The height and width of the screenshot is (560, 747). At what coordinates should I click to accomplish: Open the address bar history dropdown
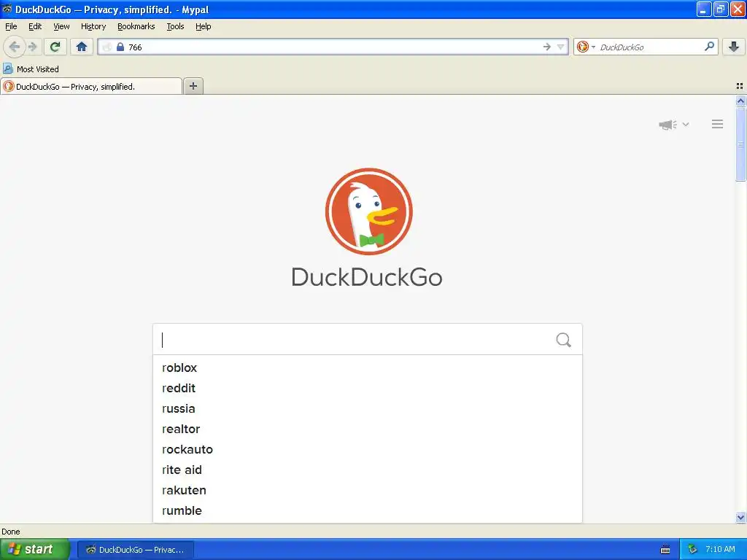[x=561, y=47]
